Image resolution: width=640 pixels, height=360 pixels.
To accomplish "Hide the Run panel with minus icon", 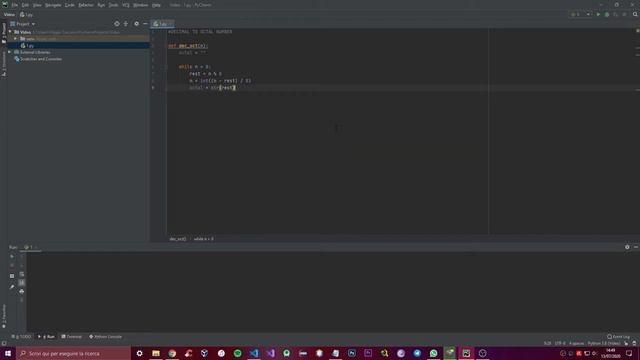I will pyautogui.click(x=636, y=247).
